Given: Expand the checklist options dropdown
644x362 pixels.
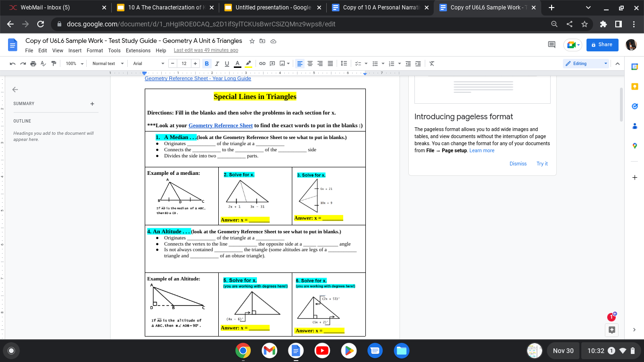Looking at the screenshot, I should pos(366,64).
